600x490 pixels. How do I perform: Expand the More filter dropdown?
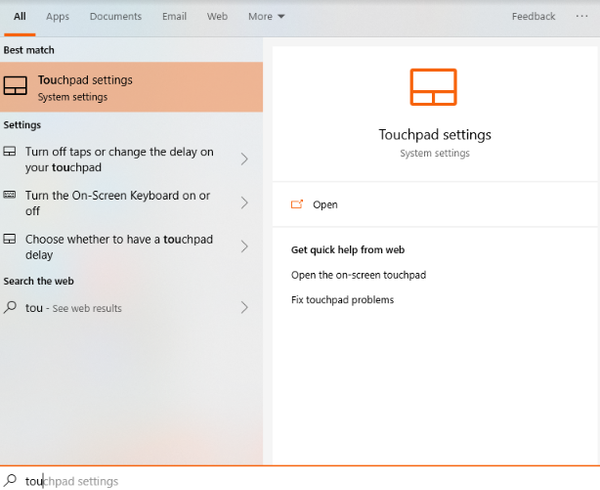(266, 17)
